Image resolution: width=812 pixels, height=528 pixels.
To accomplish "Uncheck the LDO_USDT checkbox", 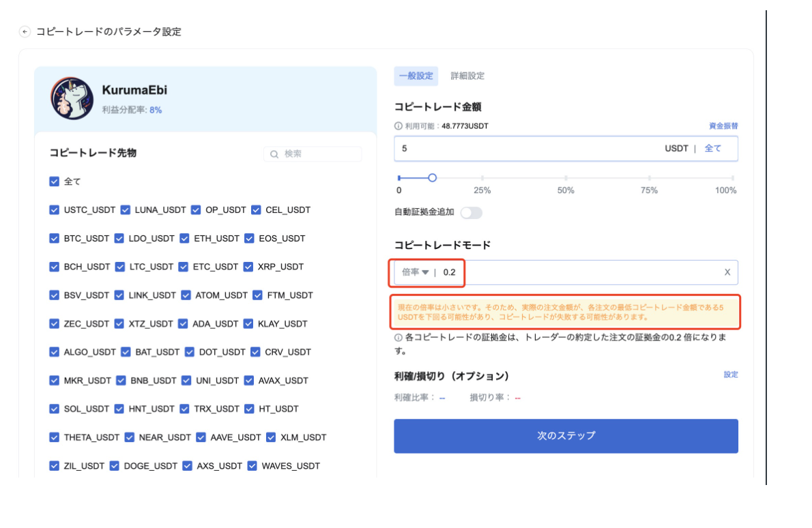I will point(119,238).
